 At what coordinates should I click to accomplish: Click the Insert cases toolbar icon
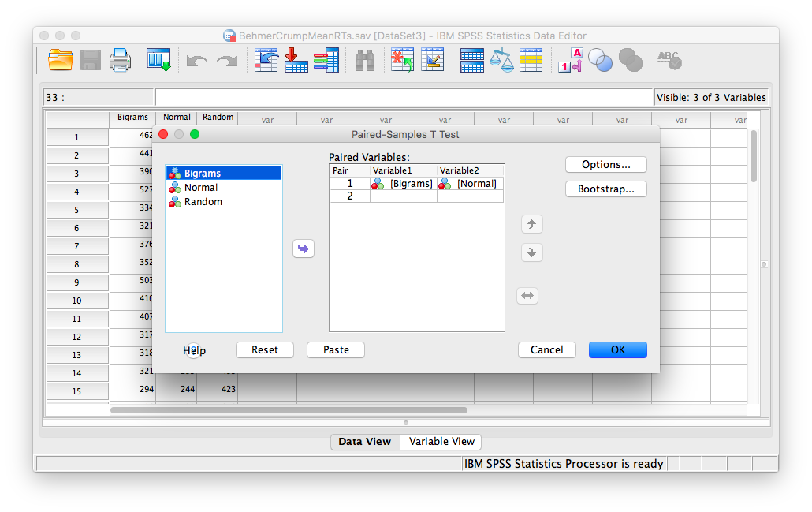[402, 60]
